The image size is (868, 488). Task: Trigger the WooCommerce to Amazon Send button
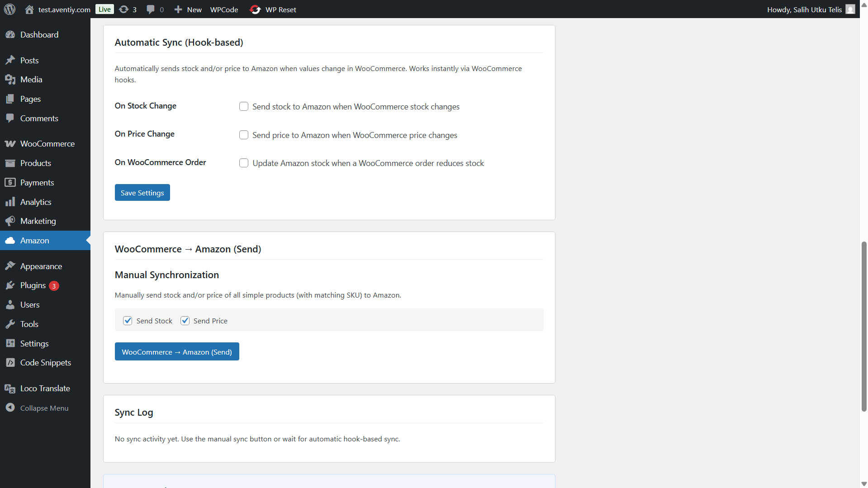[177, 351]
